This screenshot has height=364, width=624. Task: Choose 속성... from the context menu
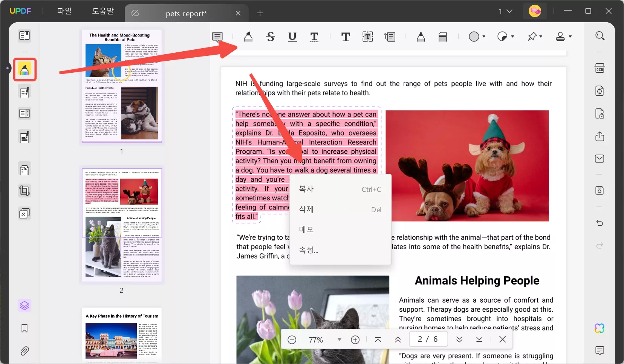340,250
